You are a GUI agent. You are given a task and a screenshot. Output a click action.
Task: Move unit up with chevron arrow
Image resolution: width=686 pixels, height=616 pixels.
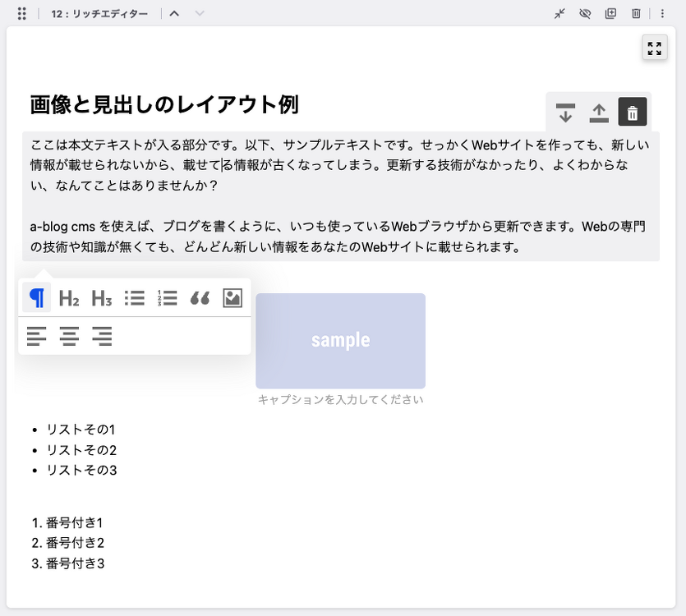[x=174, y=14]
